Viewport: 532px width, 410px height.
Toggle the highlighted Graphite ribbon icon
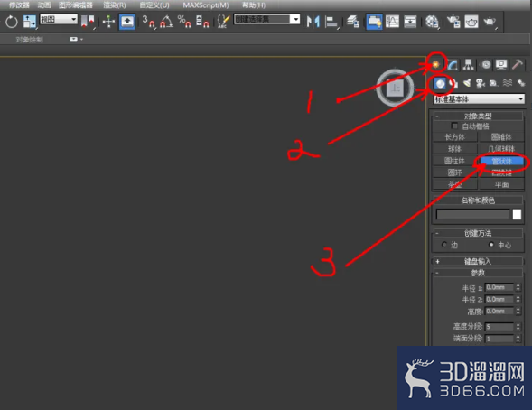click(x=374, y=22)
